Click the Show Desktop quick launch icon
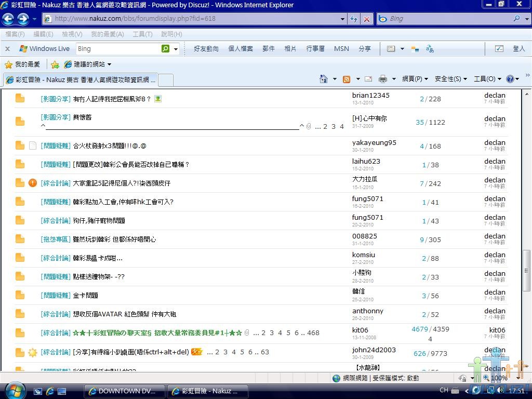The image size is (532, 399). tap(62, 391)
